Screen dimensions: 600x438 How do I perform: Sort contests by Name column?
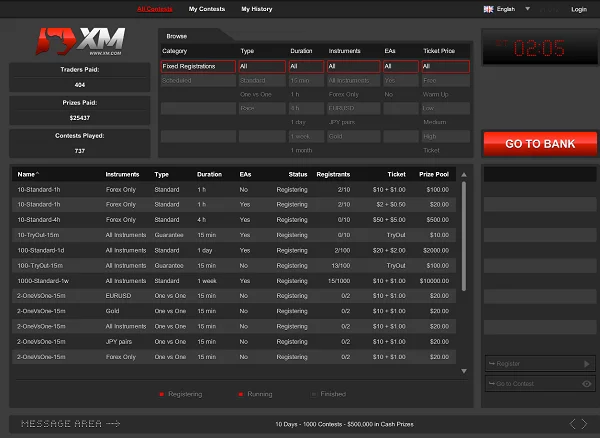pos(28,174)
